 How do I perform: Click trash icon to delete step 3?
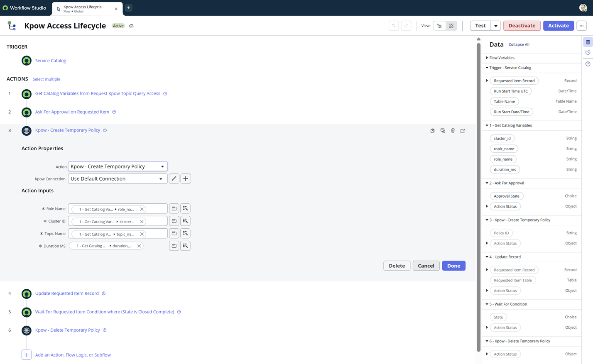click(x=453, y=131)
